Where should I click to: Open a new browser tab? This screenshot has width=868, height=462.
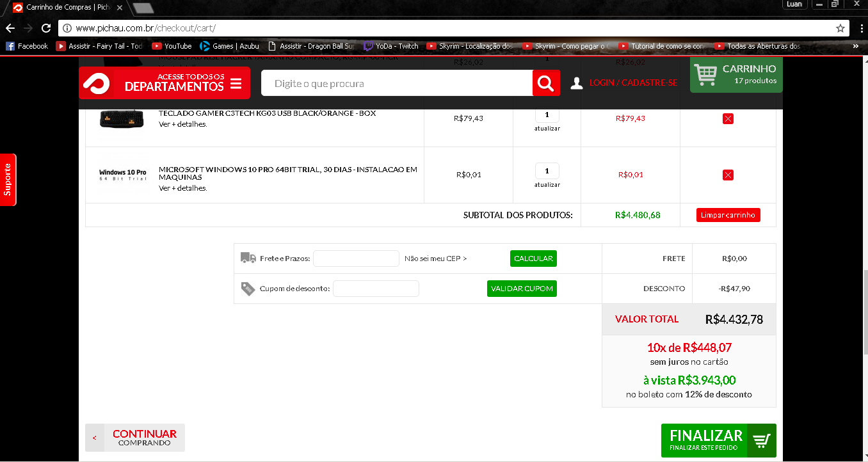(143, 8)
